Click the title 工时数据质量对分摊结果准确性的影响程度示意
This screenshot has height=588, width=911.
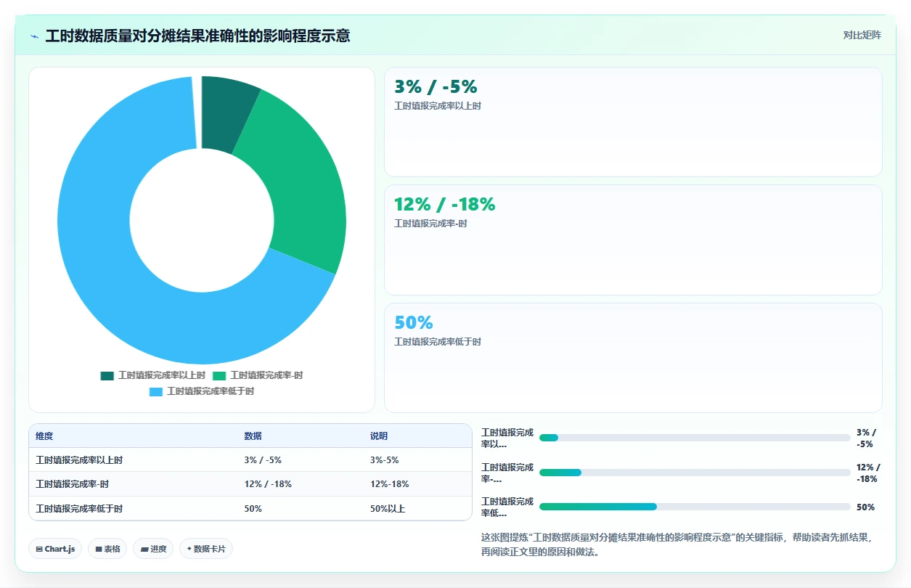point(197,36)
